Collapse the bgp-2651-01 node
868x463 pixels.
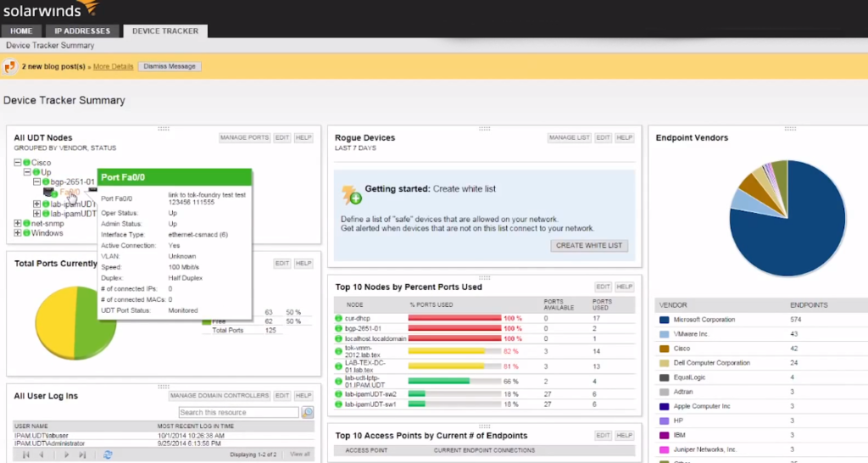coord(36,181)
